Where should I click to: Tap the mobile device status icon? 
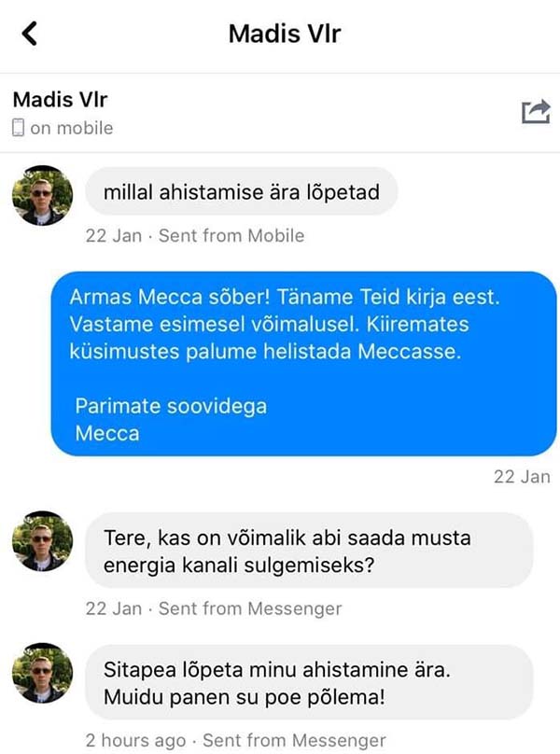pos(18,128)
